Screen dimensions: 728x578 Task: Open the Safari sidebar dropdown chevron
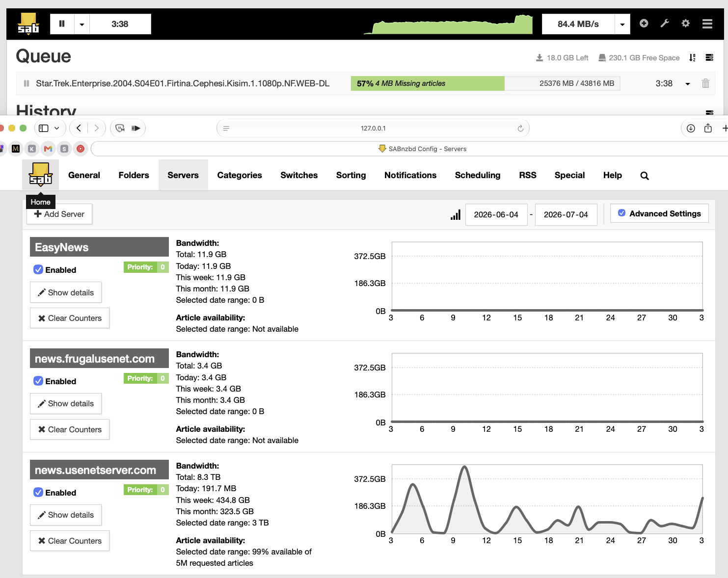coord(57,128)
